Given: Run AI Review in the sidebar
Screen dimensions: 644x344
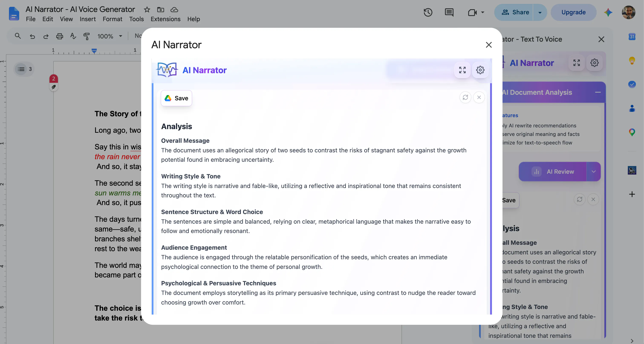Looking at the screenshot, I should (x=553, y=172).
